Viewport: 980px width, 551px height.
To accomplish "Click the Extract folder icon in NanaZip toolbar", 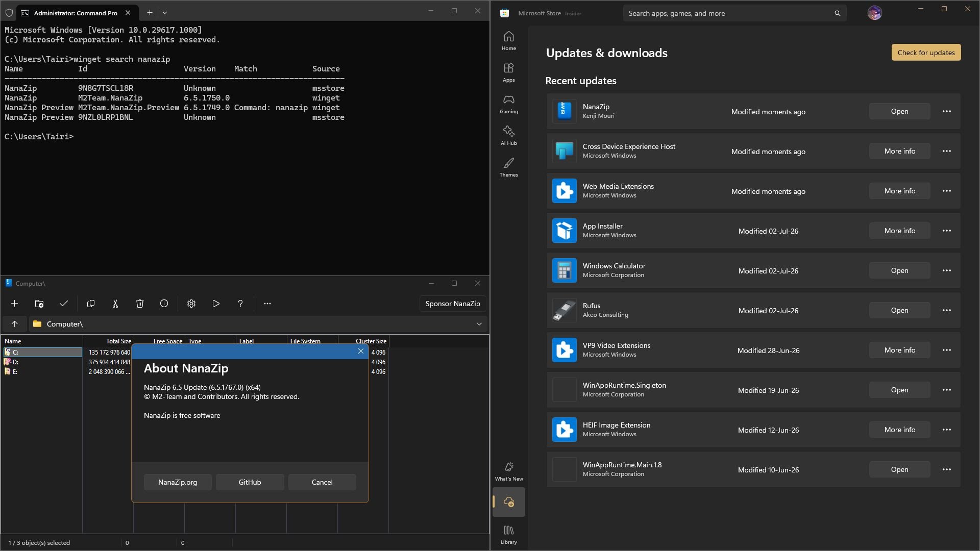I will (39, 304).
